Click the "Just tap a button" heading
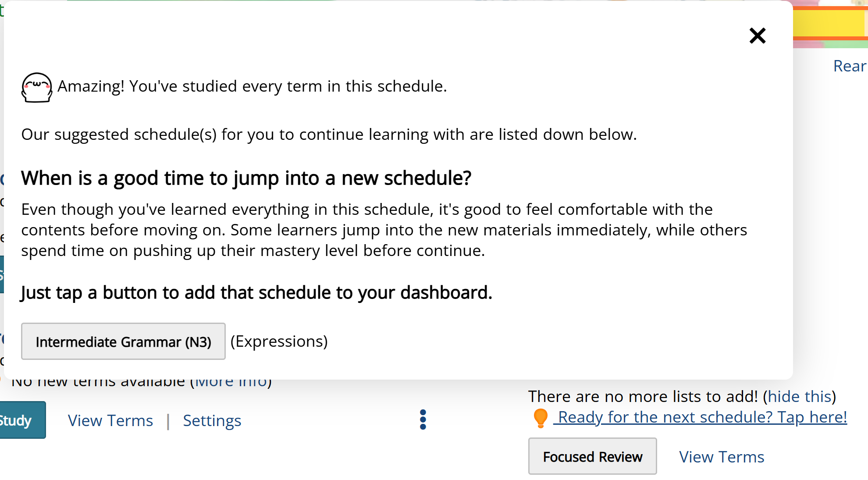The image size is (868, 480). (x=256, y=293)
